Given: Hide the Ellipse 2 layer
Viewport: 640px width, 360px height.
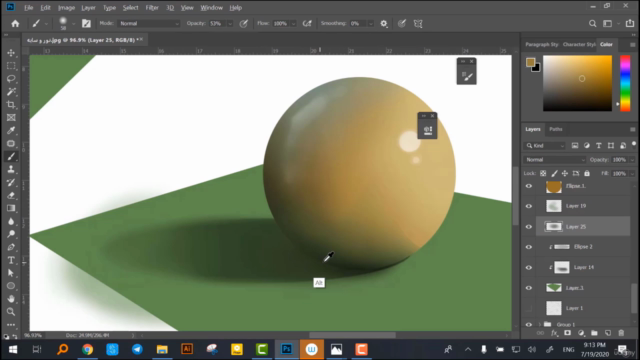Looking at the screenshot, I should pos(529,247).
